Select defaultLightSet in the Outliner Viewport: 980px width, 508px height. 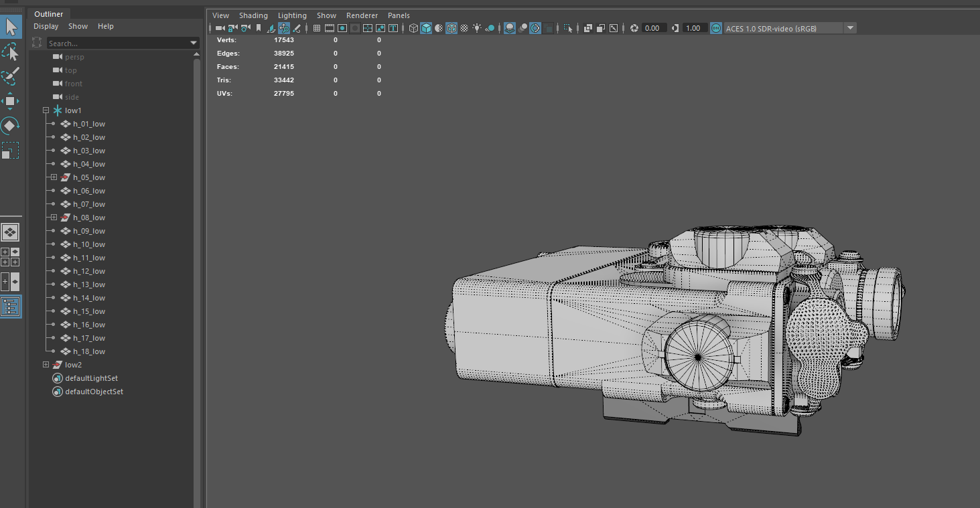[x=91, y=378]
